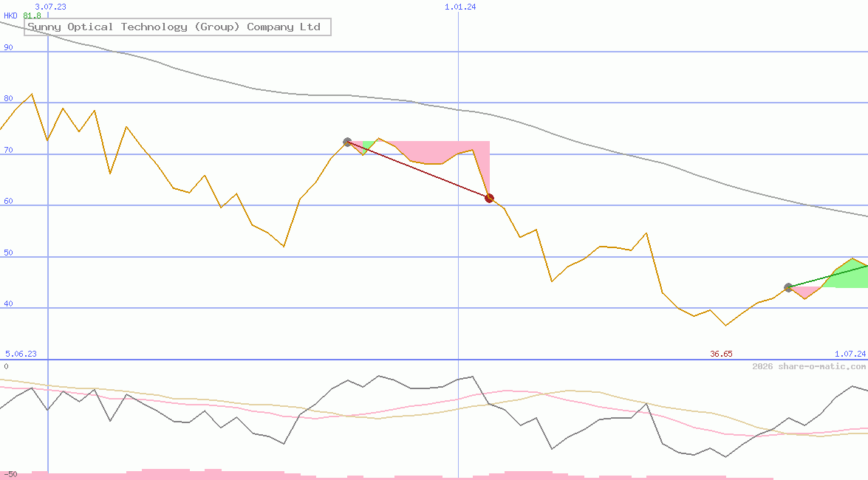Click the 40 price axis label
The height and width of the screenshot is (480, 868).
point(8,304)
